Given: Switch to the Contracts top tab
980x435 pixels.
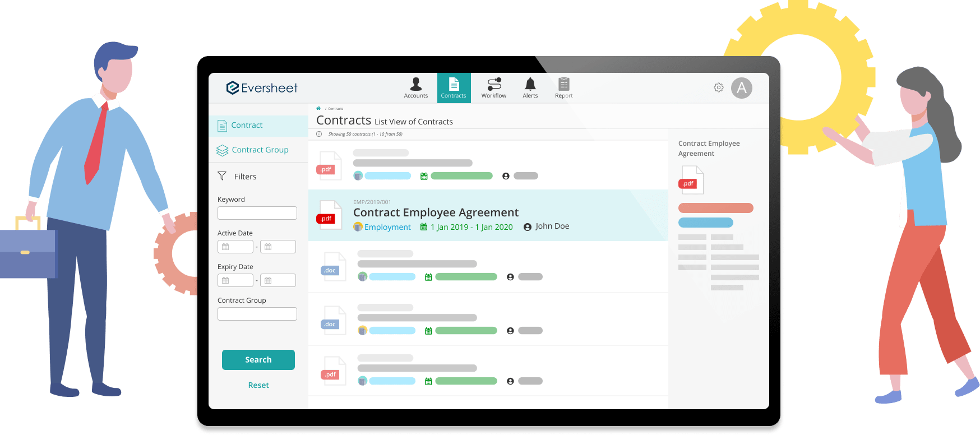Looking at the screenshot, I should click(x=454, y=88).
